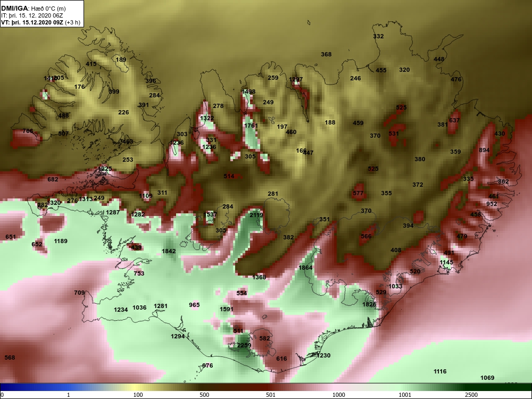Select map value 2259
532x399 pixels.
244,345
